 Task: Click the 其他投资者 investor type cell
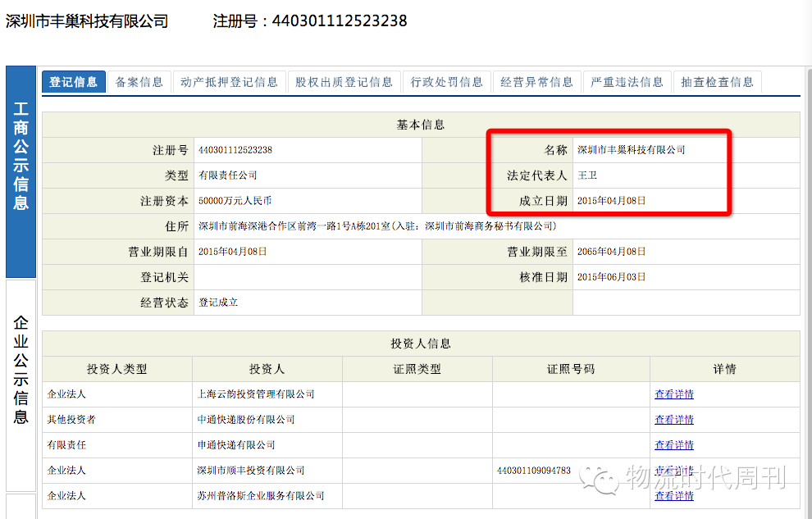pos(71,420)
